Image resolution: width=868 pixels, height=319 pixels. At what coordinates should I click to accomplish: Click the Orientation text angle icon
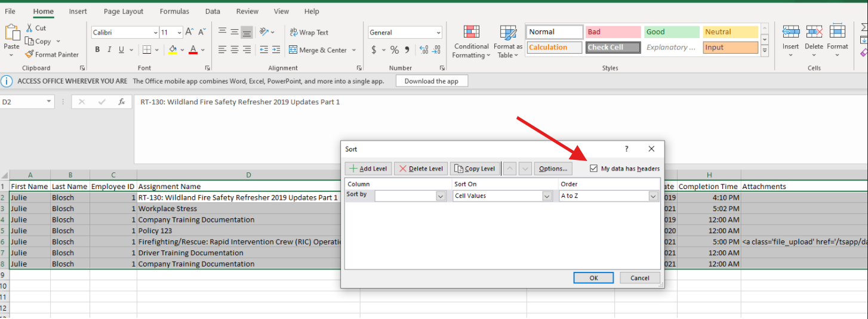[x=264, y=32]
